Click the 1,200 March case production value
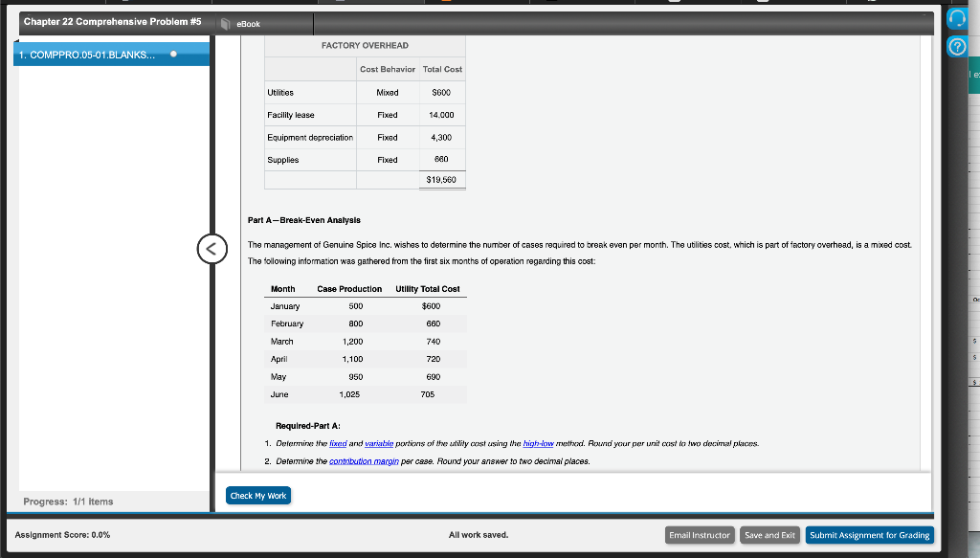This screenshot has width=980, height=558. tap(352, 341)
